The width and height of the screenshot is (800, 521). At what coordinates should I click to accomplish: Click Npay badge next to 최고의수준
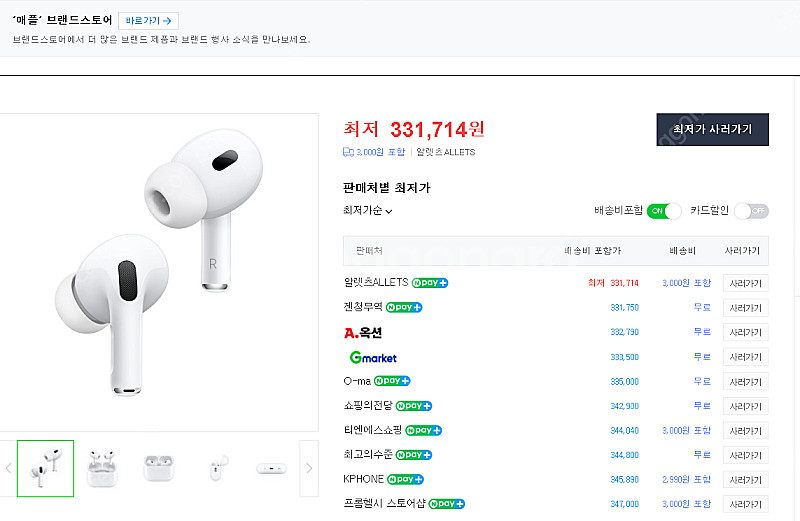click(x=414, y=455)
